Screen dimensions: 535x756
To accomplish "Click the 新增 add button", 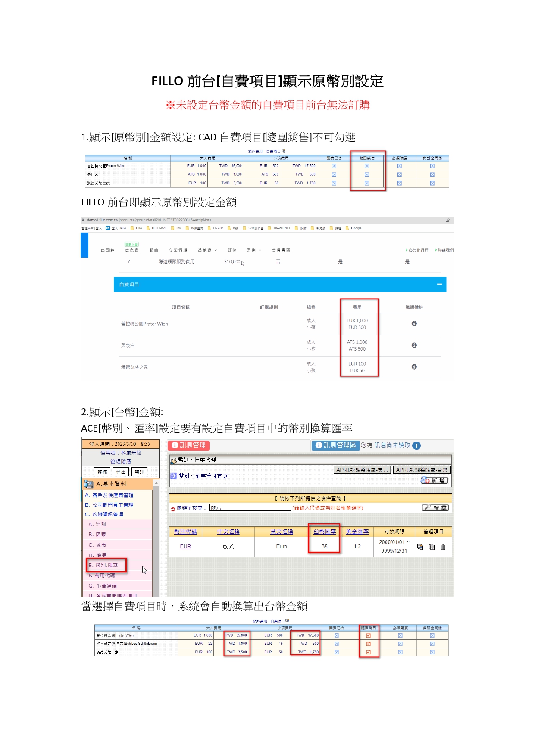I will pyautogui.click(x=435, y=480).
